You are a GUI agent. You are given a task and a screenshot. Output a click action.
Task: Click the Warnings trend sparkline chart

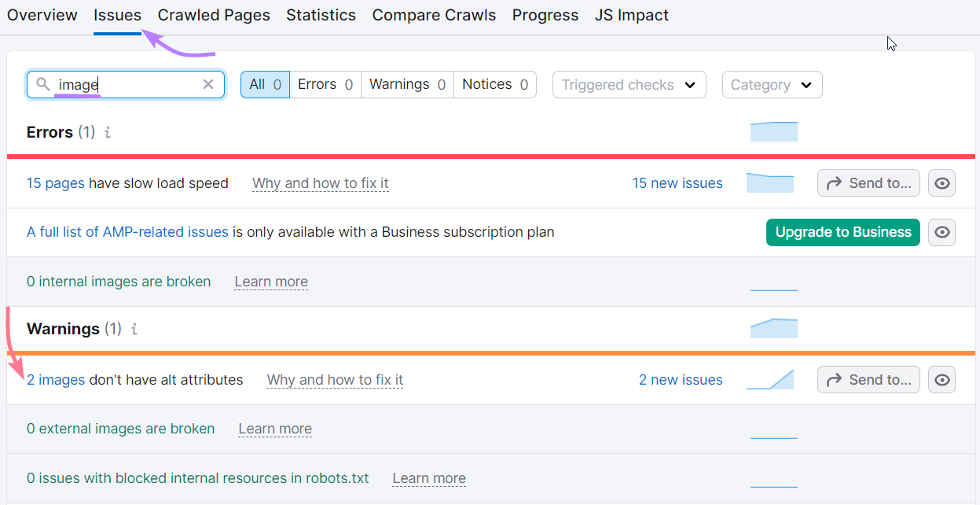coord(773,328)
